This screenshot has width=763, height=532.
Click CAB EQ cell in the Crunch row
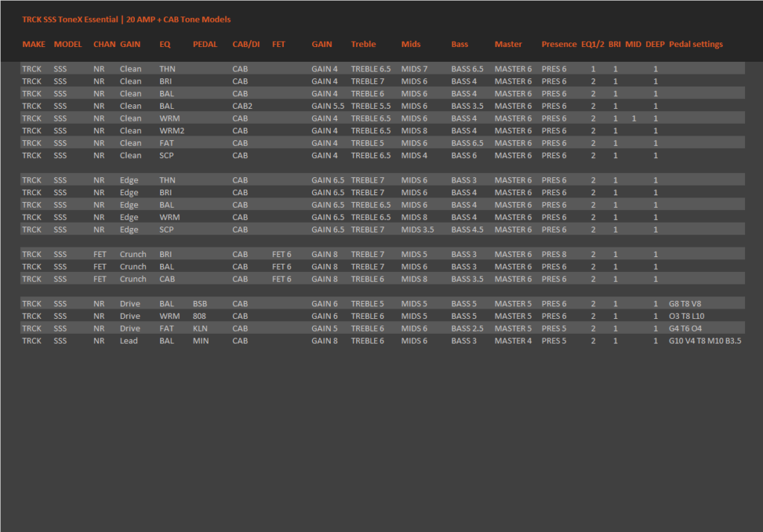167,279
